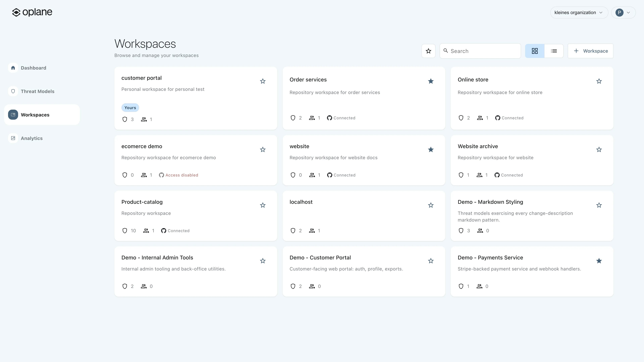Image resolution: width=644 pixels, height=362 pixels.
Task: Click the Analytics chart icon
Action: click(13, 138)
